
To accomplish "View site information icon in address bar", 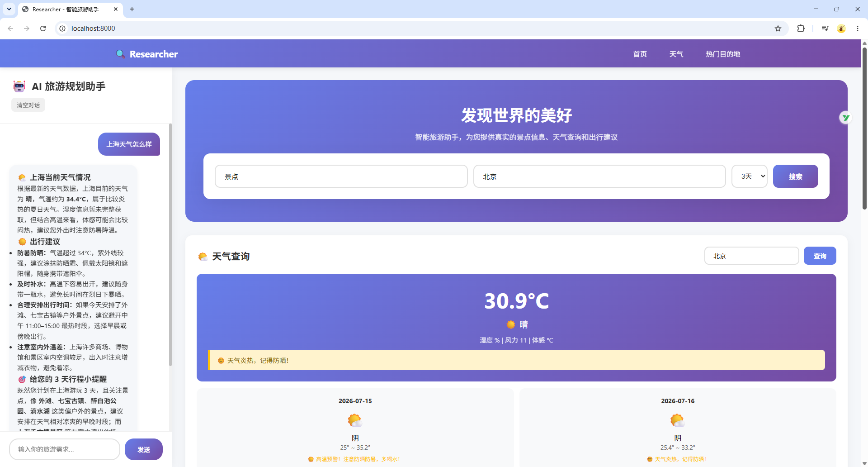I will (62, 28).
